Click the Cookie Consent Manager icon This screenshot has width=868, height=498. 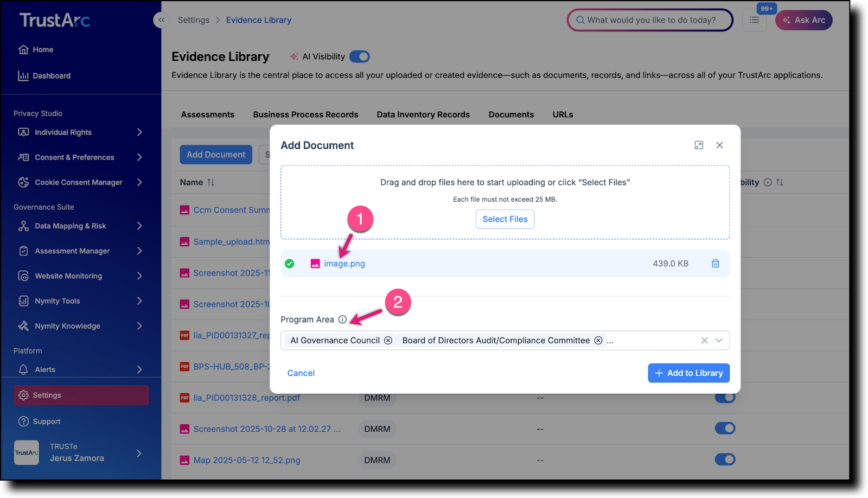23,182
